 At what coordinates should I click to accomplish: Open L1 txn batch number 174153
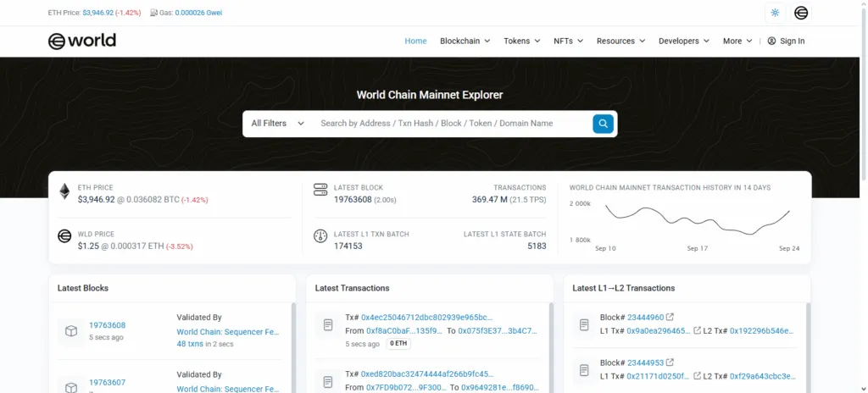pos(348,246)
